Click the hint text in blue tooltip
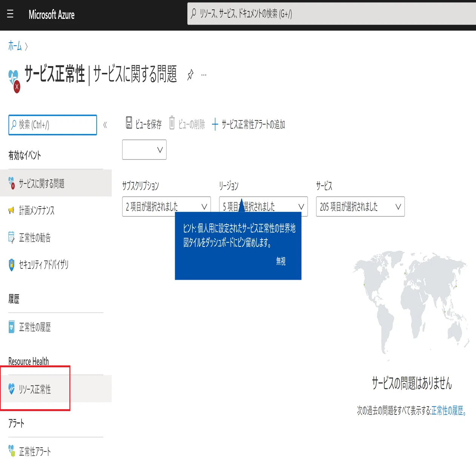The width and height of the screenshot is (476, 476). (x=239, y=235)
